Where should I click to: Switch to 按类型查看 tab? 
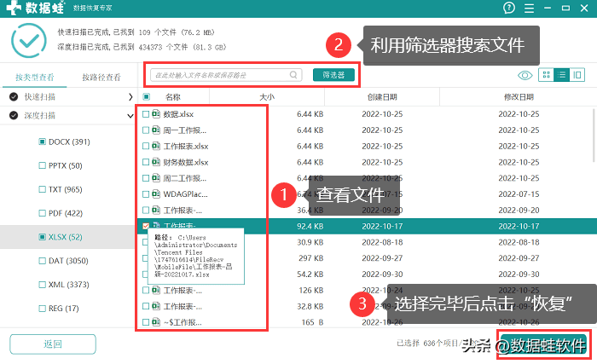click(35, 78)
